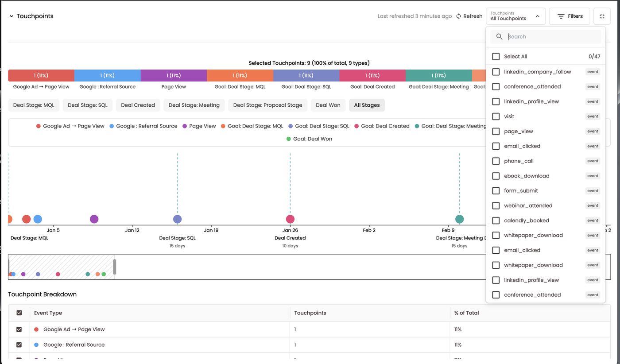Select the Deal Stage: SQL stage tab
The image size is (620, 364).
pos(88,105)
